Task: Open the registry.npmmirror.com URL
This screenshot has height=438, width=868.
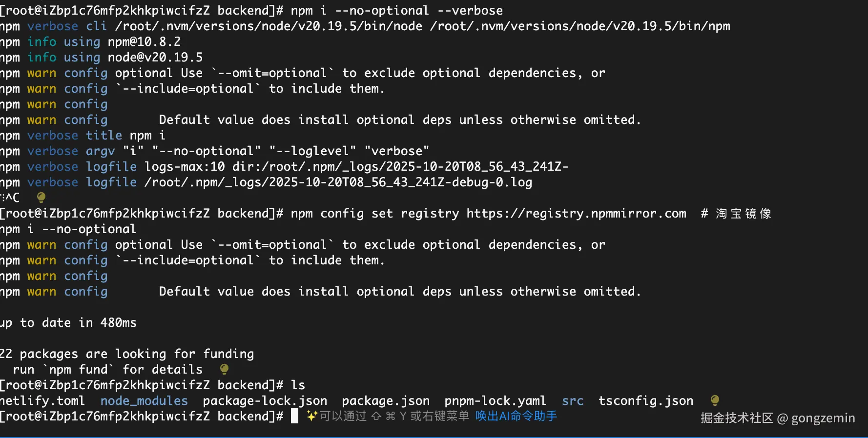Action: tap(576, 214)
